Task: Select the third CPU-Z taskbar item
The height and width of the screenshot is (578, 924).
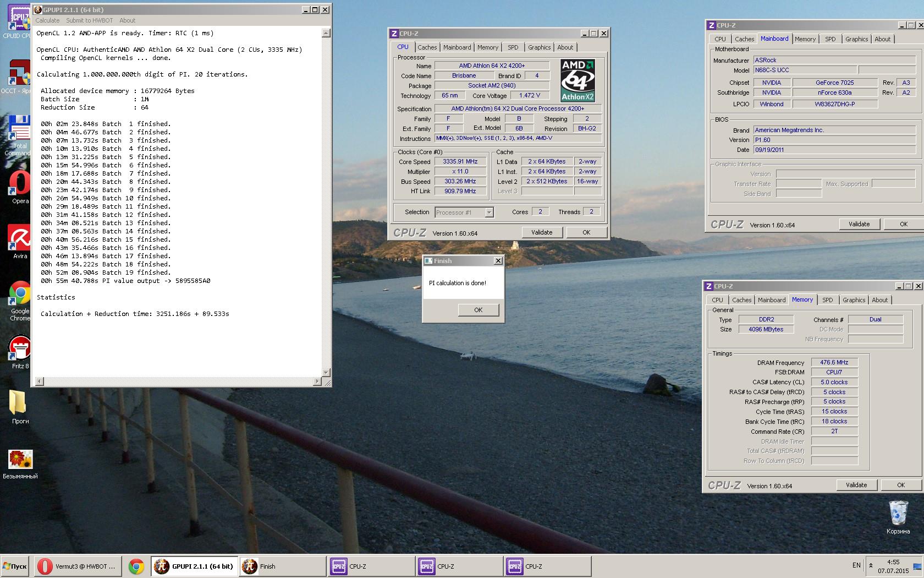Action: tap(547, 566)
